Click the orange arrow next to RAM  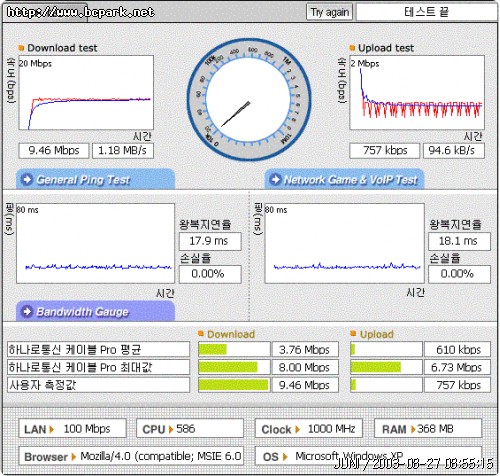click(413, 429)
